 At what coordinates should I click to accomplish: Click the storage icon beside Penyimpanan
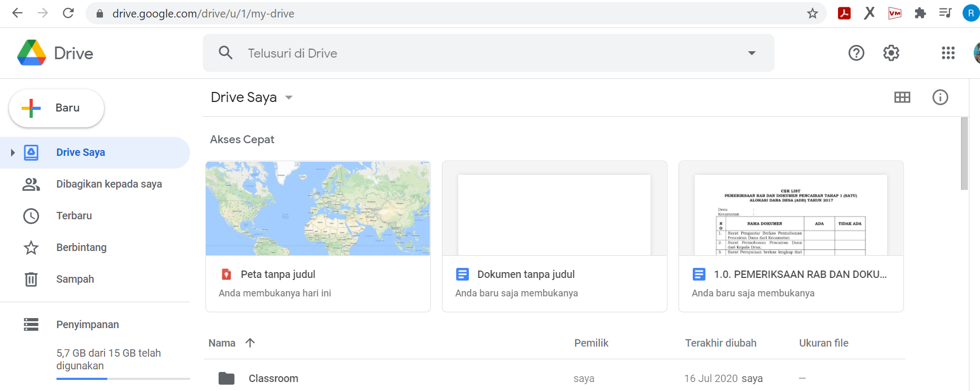click(x=31, y=324)
